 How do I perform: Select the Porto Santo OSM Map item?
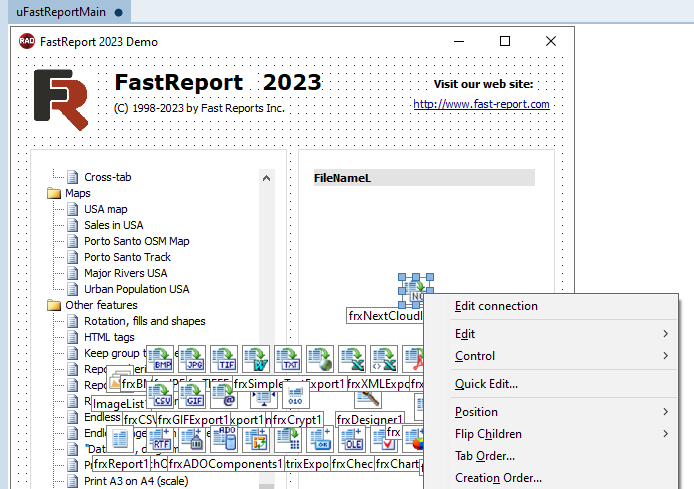136,241
